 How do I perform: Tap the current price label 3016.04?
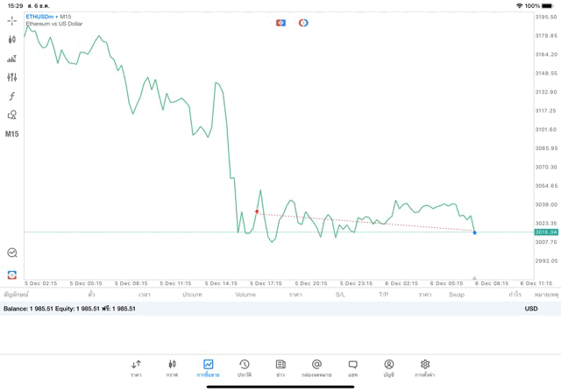coord(546,232)
